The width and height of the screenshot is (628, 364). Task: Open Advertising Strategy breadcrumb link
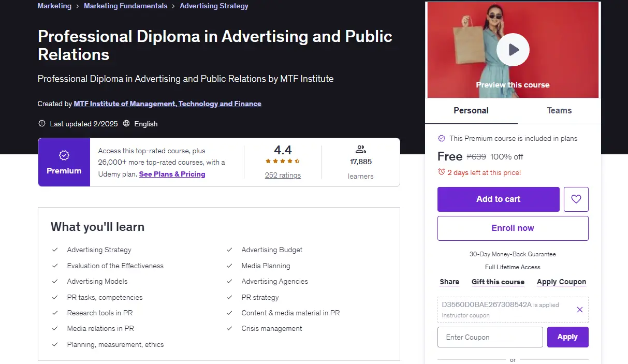214,6
